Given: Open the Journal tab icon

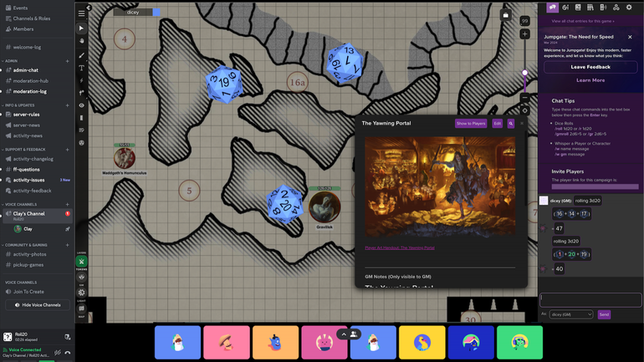Looking at the screenshot, I should coord(578,8).
